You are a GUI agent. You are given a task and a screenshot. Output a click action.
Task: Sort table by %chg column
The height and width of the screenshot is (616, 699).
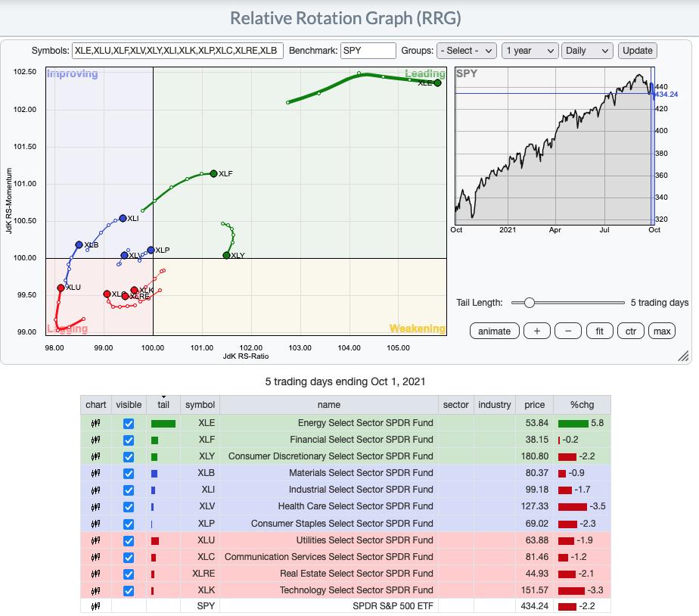[x=582, y=405]
